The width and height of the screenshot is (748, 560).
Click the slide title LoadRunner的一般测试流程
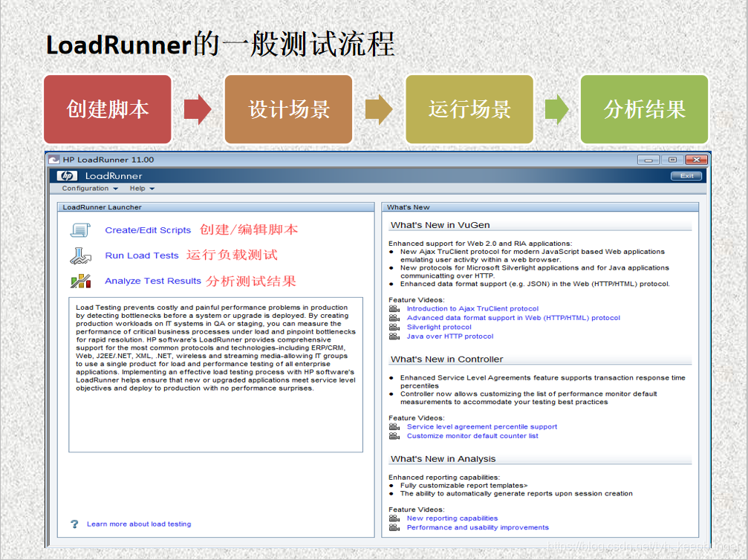tap(221, 44)
